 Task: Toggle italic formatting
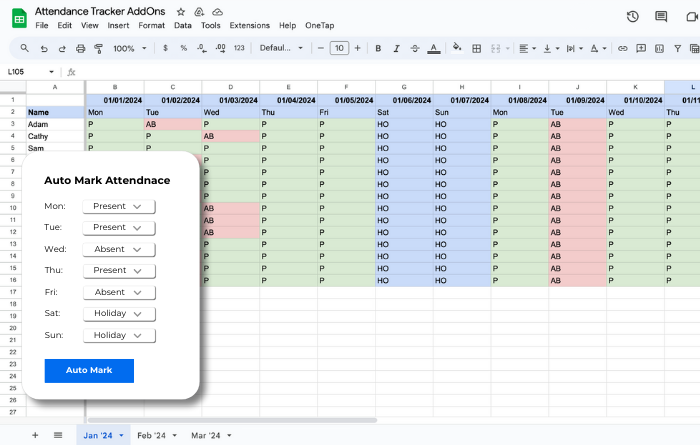click(x=395, y=48)
